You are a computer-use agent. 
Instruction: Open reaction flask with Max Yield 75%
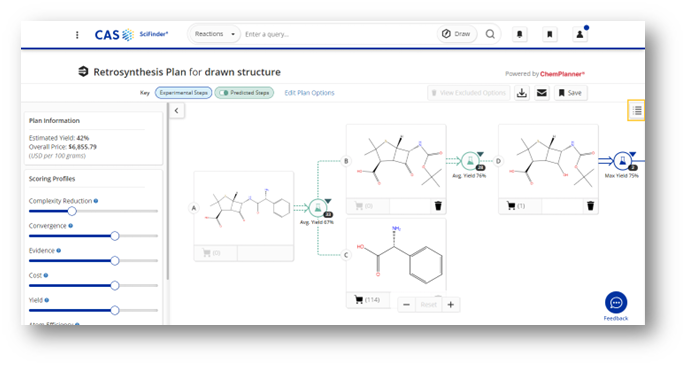click(x=622, y=161)
